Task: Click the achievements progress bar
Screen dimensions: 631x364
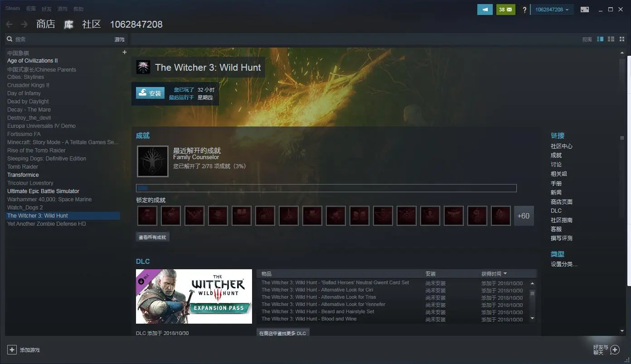Action: (326, 188)
